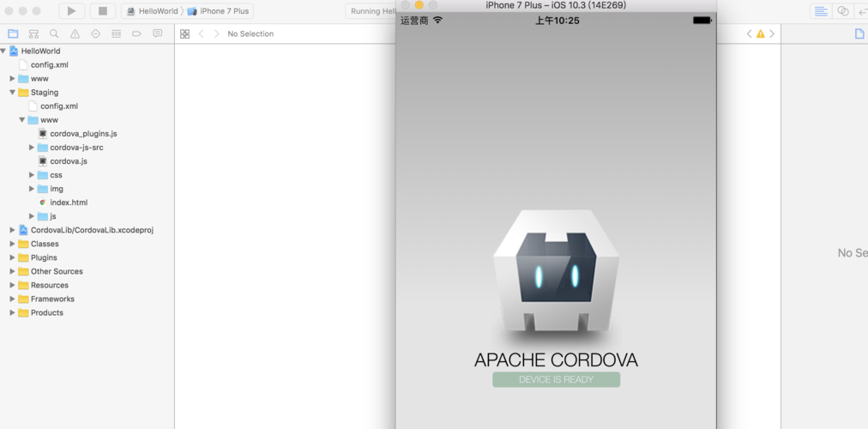
Task: Select the Assistant editor button
Action: (842, 11)
